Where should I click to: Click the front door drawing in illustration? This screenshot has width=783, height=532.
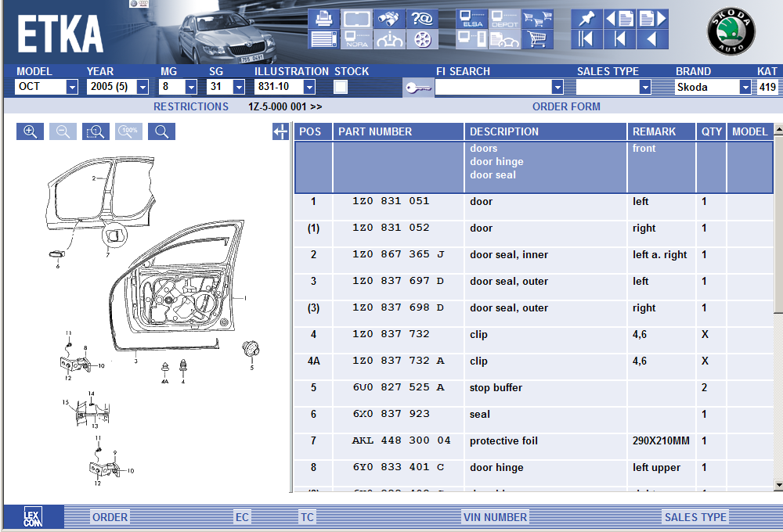pyautogui.click(x=177, y=285)
